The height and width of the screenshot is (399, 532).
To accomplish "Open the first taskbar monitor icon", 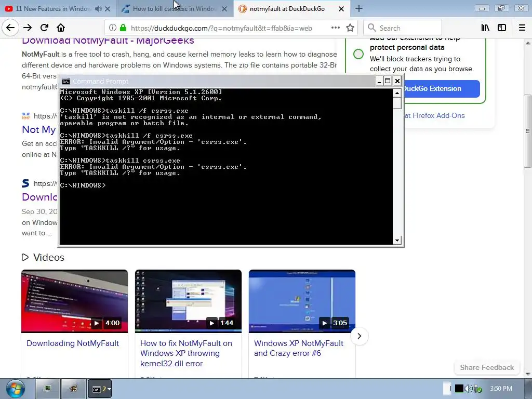I will (x=47, y=389).
